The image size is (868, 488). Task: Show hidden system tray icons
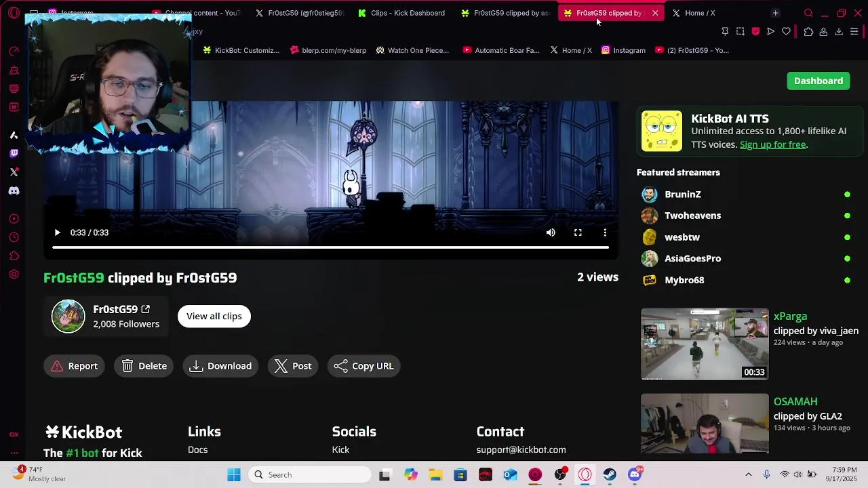[x=749, y=475]
